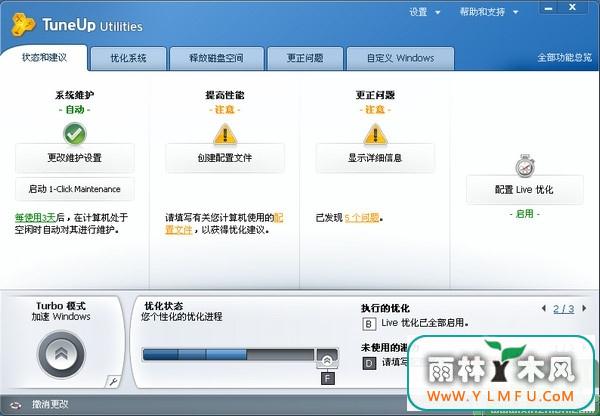The width and height of the screenshot is (600, 416).
Task: Click the Live 优化已全部启用 text
Action: click(425, 323)
